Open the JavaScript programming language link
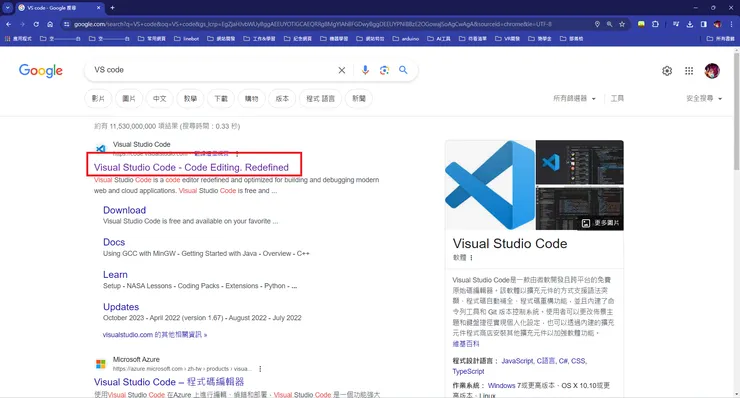Screen dimensions: 740x398 (x=517, y=361)
